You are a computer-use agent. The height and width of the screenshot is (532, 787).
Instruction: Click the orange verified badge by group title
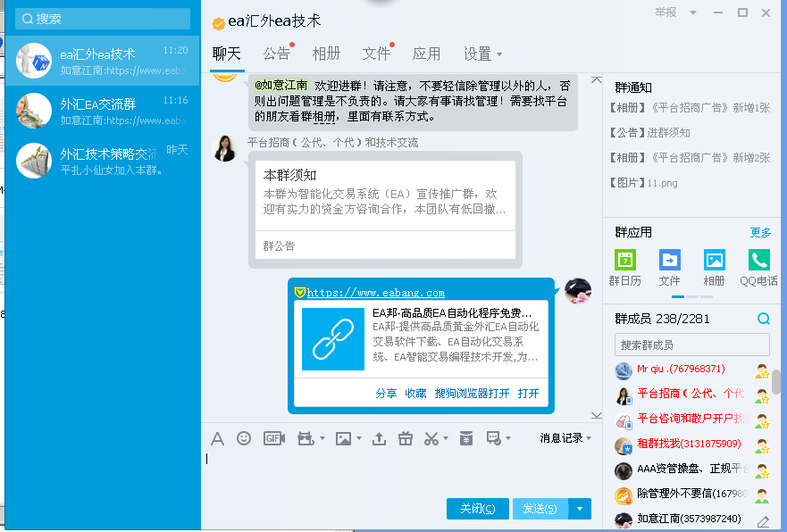point(218,23)
